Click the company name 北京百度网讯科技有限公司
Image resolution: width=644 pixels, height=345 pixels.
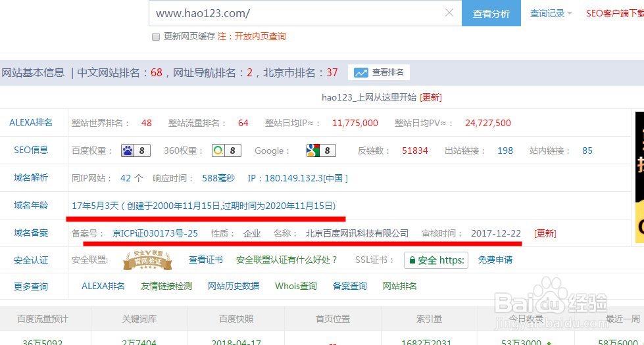[x=357, y=233]
